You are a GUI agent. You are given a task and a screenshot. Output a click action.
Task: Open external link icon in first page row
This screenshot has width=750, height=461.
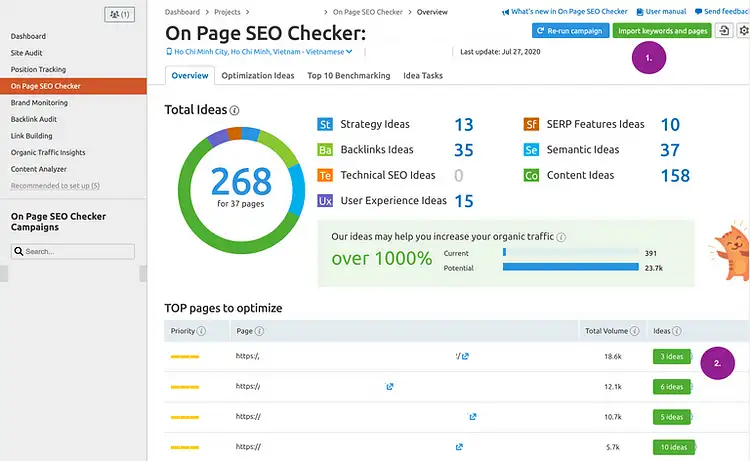click(465, 356)
